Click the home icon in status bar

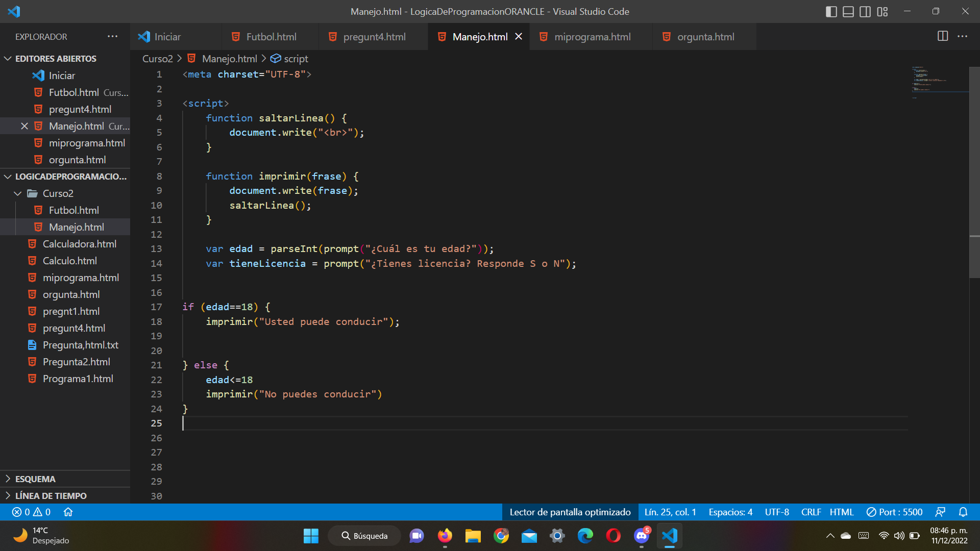68,512
